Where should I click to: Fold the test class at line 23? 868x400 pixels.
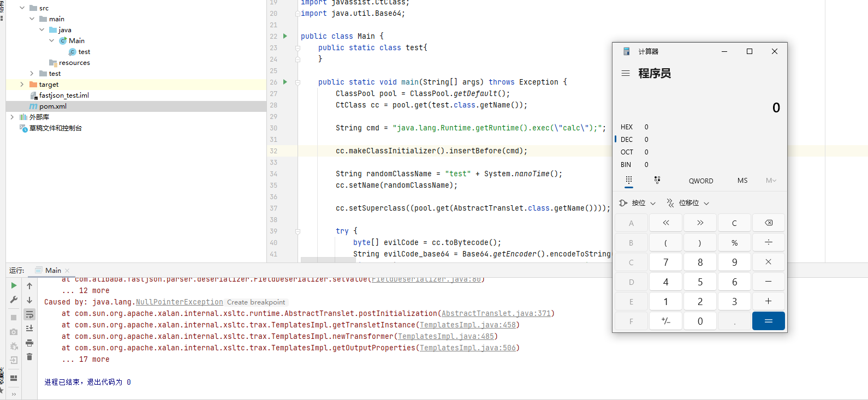point(298,48)
